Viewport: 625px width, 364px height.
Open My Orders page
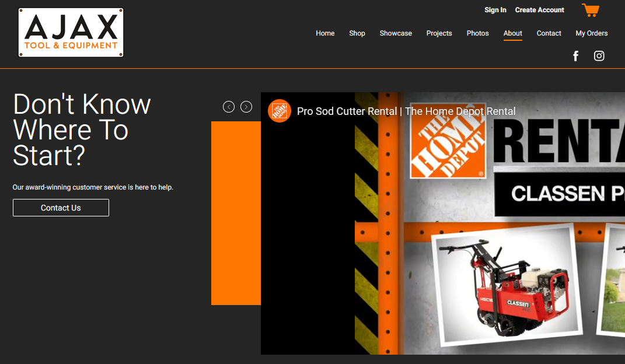point(591,33)
